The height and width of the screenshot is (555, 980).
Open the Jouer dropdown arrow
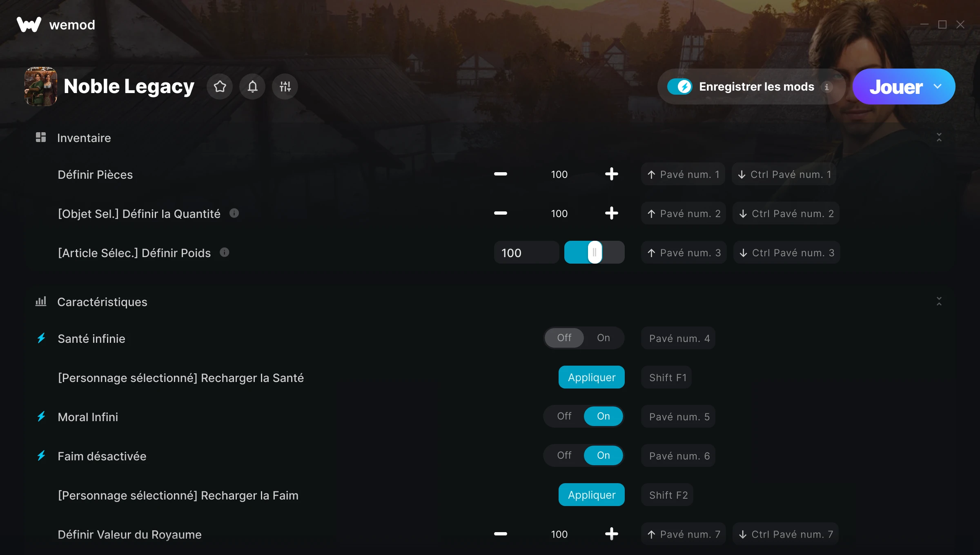tap(938, 87)
